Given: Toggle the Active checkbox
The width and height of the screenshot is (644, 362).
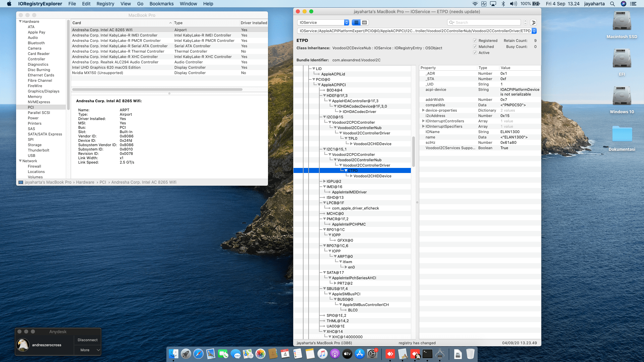Looking at the screenshot, I should [x=475, y=53].
